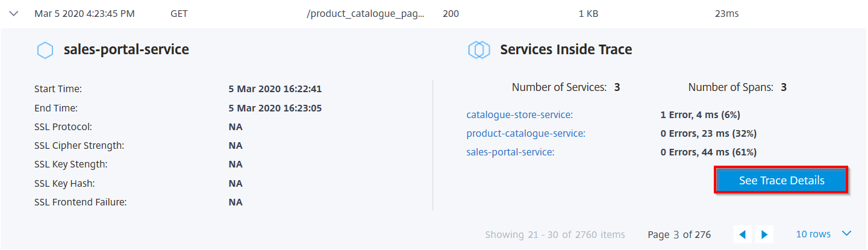
Task: Click the page number 3 field
Action: [x=676, y=234]
